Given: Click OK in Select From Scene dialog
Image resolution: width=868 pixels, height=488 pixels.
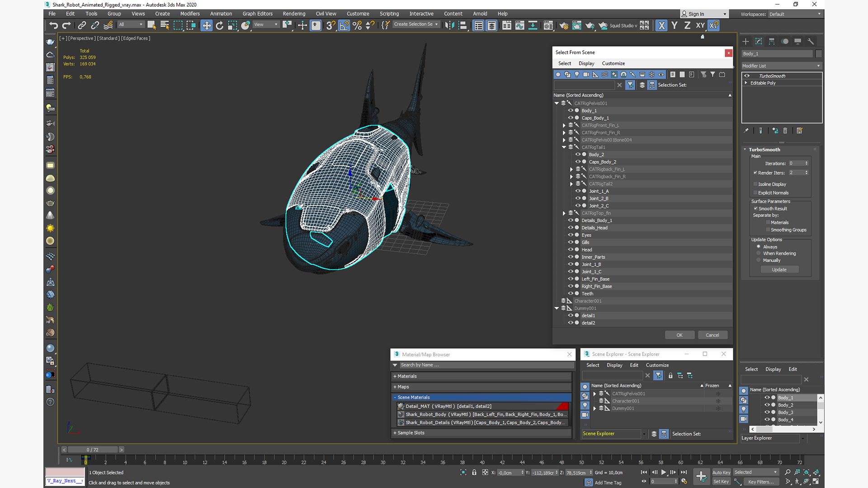Looking at the screenshot, I should point(679,335).
